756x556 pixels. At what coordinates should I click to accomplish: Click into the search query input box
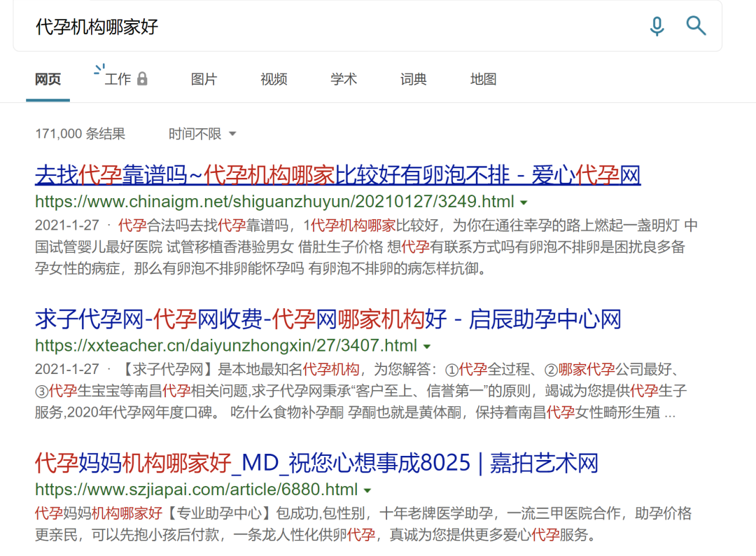point(336,27)
